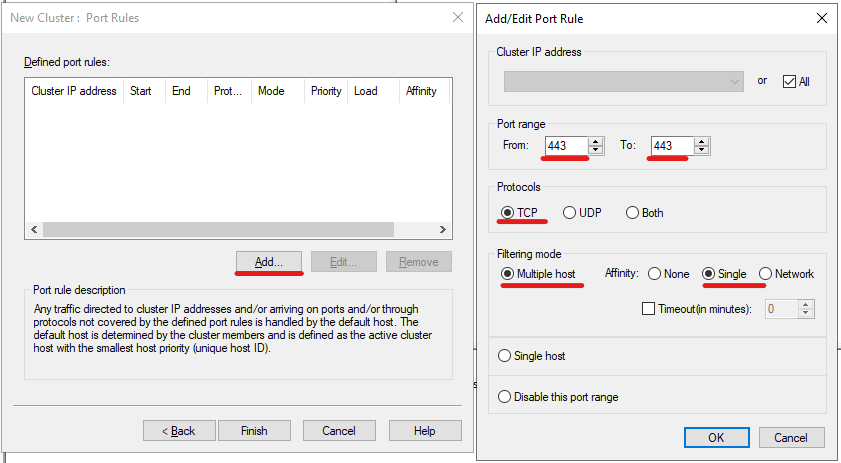Go to previous step with Back button
This screenshot has height=463, width=841.
[x=179, y=431]
